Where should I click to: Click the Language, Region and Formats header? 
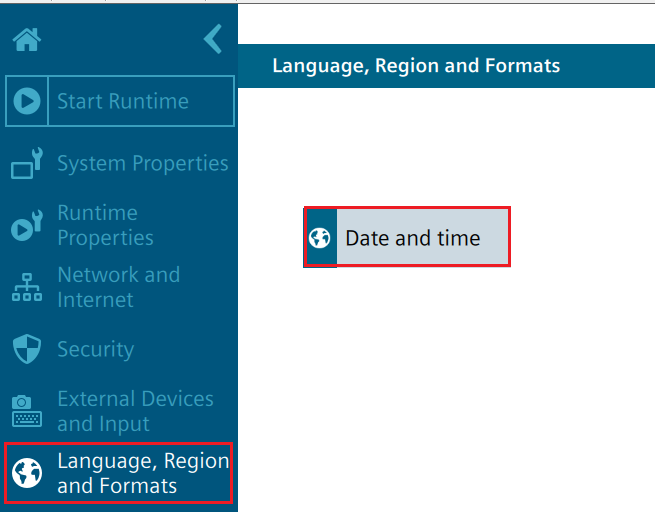[416, 66]
